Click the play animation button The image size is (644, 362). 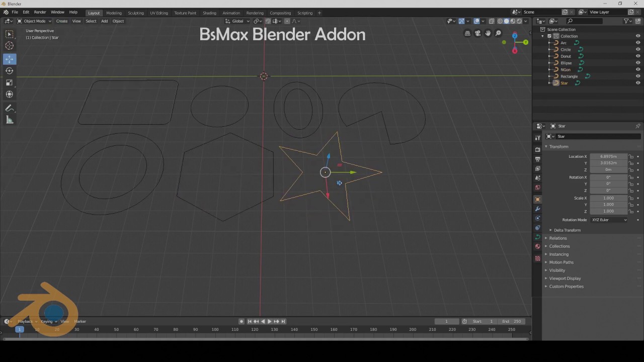tap(269, 321)
